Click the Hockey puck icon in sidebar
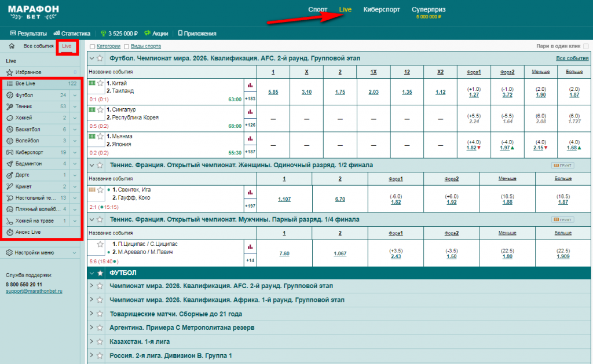The height and width of the screenshot is (364, 593). click(x=10, y=118)
